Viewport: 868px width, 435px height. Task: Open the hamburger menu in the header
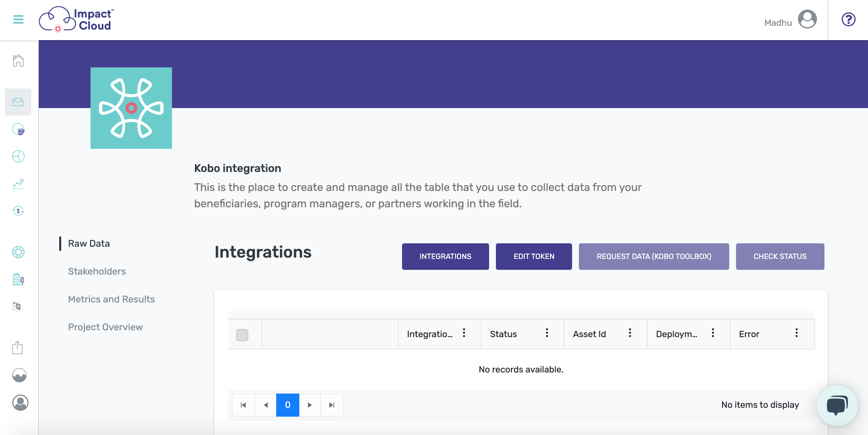point(18,19)
